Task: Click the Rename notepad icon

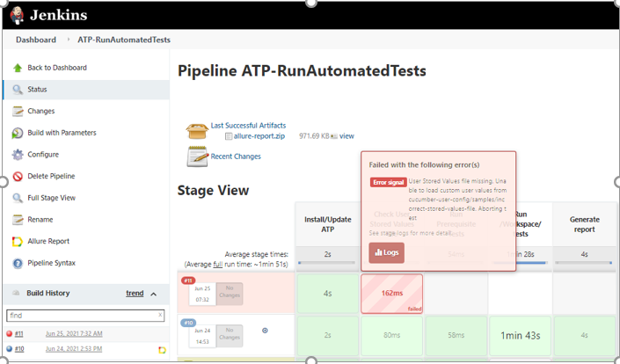Action: [x=18, y=220]
